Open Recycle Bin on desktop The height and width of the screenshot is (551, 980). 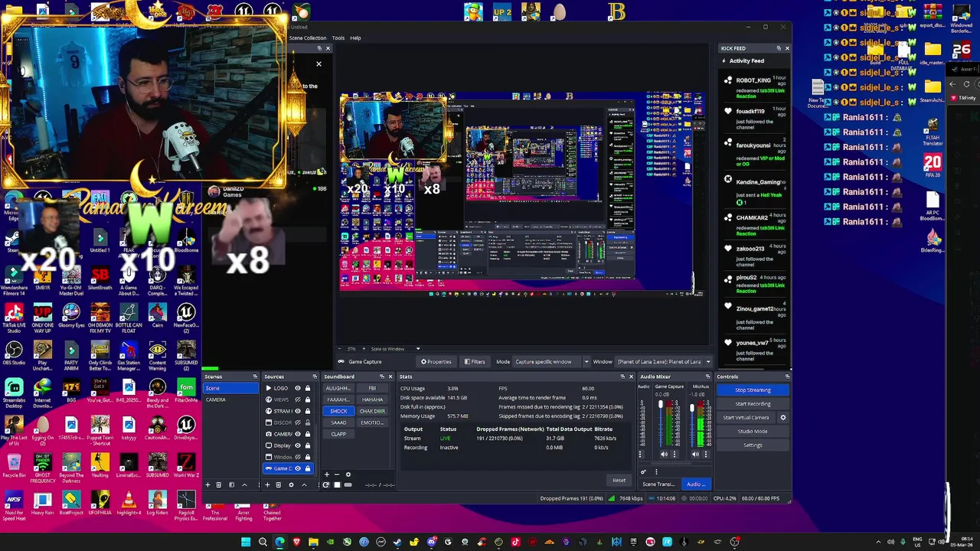14,465
